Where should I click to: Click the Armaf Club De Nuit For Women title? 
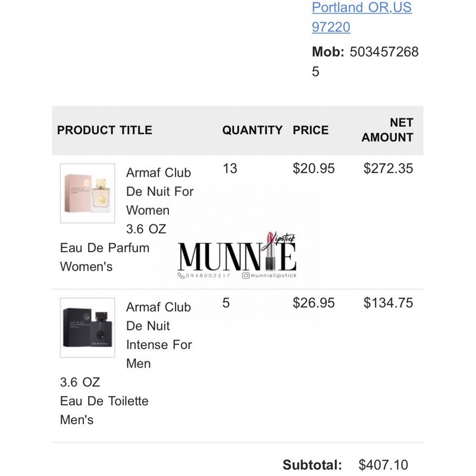pos(158,192)
